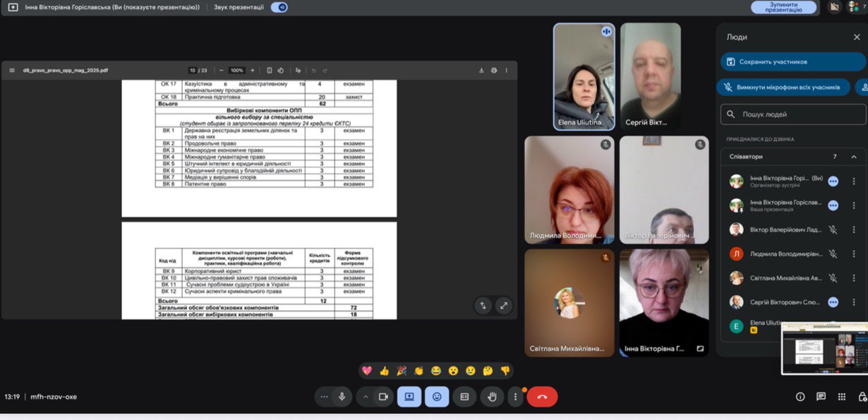Open more call options menu
868x420 pixels.
click(x=516, y=397)
